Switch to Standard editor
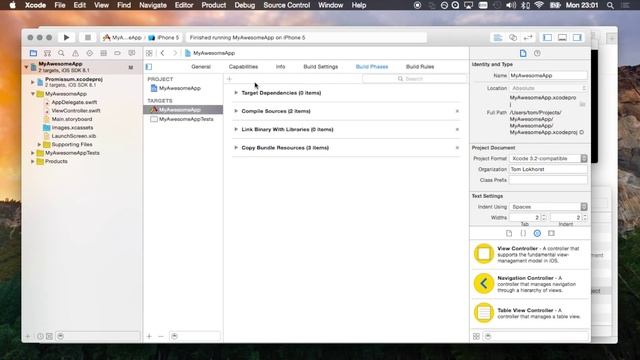 [x=498, y=38]
